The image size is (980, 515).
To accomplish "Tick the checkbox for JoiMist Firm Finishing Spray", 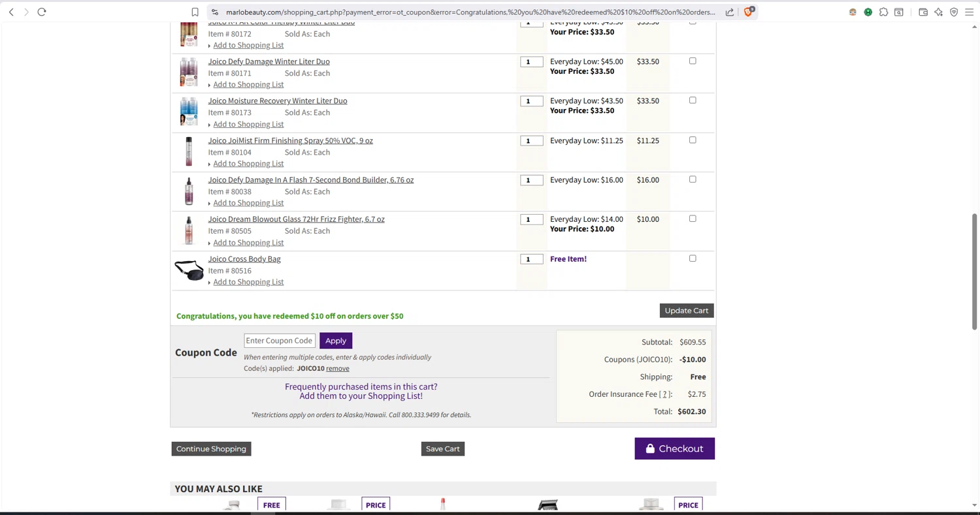I will [x=693, y=140].
